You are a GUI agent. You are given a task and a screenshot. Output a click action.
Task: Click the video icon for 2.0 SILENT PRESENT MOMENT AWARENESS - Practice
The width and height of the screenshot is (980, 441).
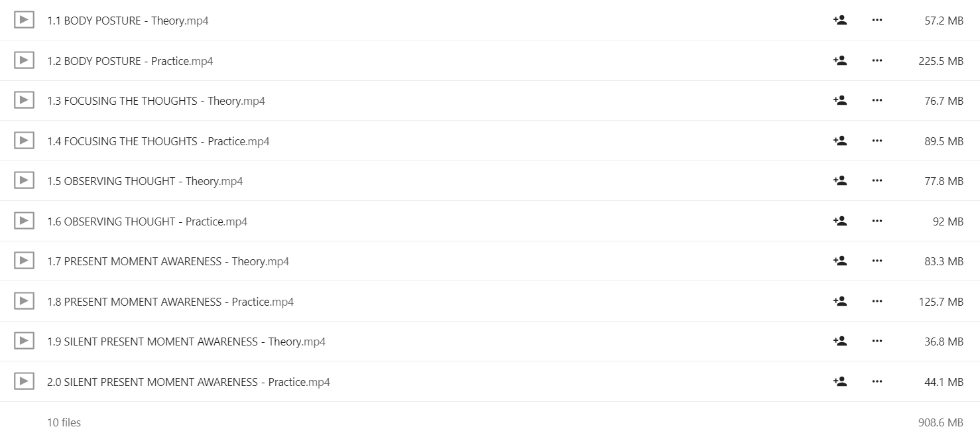coord(24,381)
